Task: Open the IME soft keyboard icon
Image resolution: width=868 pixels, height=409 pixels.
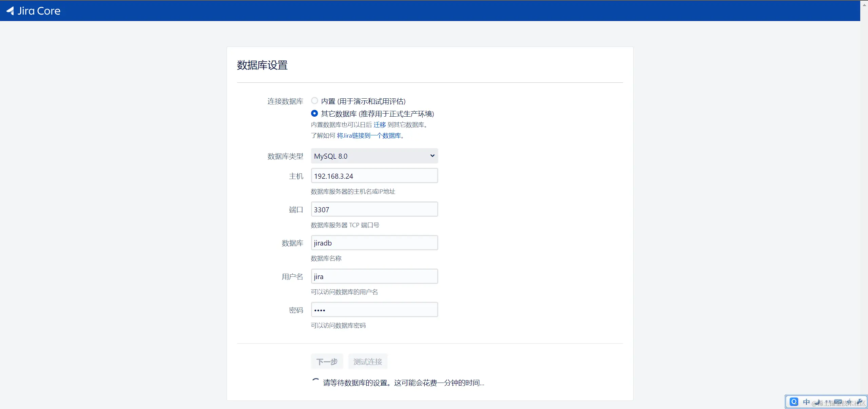Action: (x=838, y=402)
